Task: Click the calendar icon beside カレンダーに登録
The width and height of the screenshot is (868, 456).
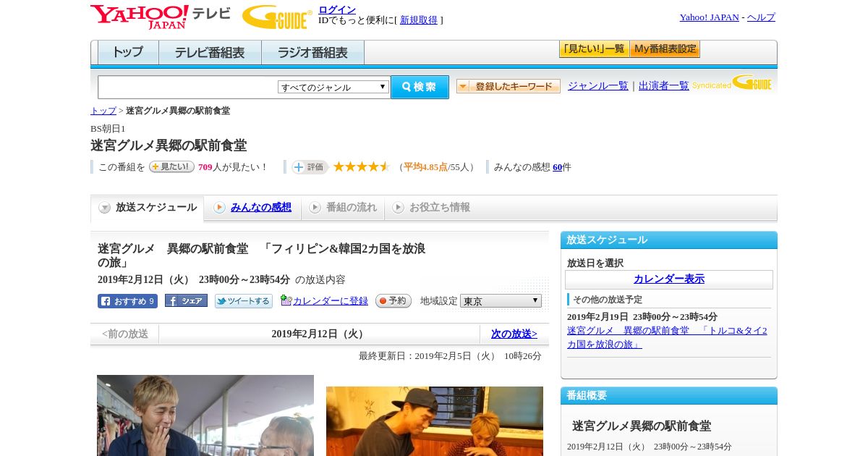Action: pos(286,300)
